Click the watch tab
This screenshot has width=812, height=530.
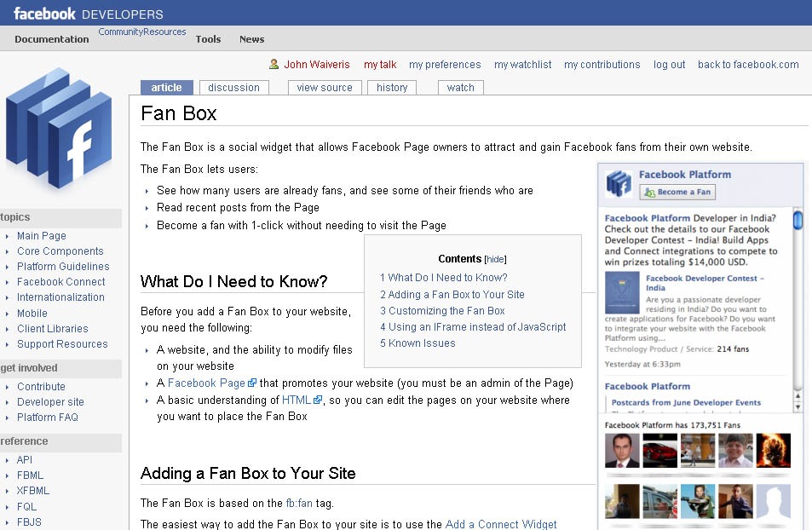coord(461,88)
